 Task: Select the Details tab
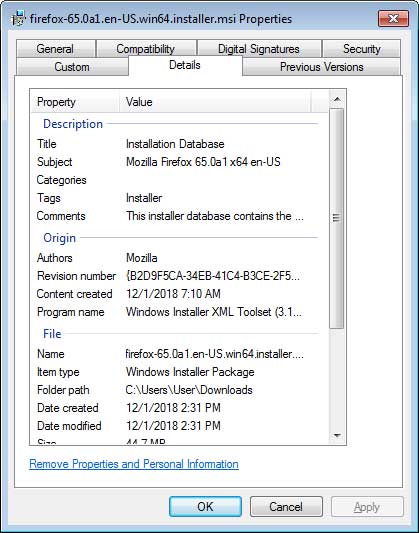pyautogui.click(x=185, y=65)
